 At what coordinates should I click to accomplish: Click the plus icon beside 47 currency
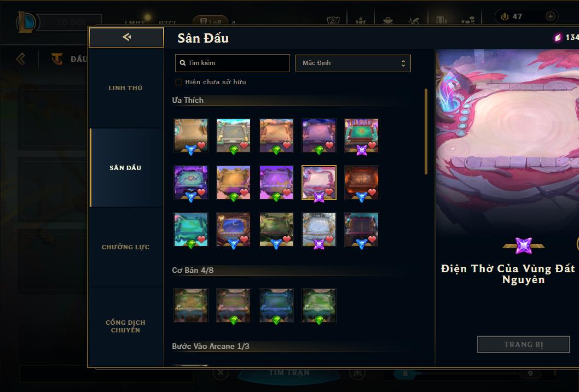point(550,16)
